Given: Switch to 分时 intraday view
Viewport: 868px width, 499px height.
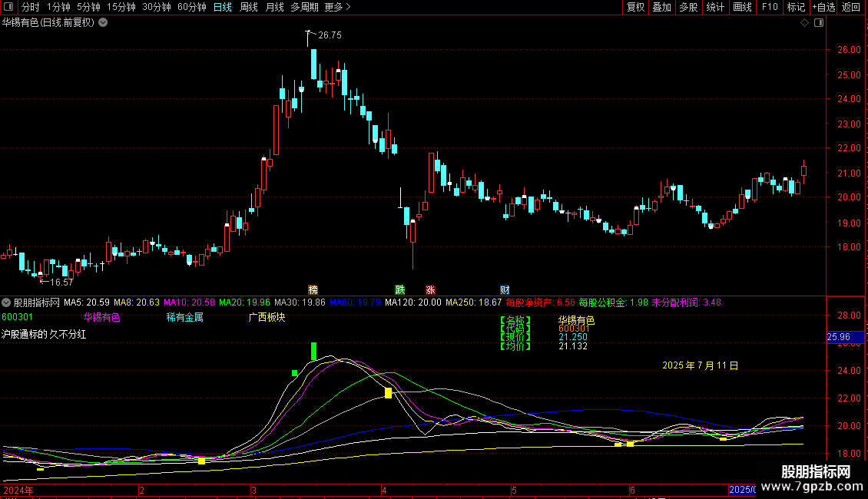Looking at the screenshot, I should 31,8.
